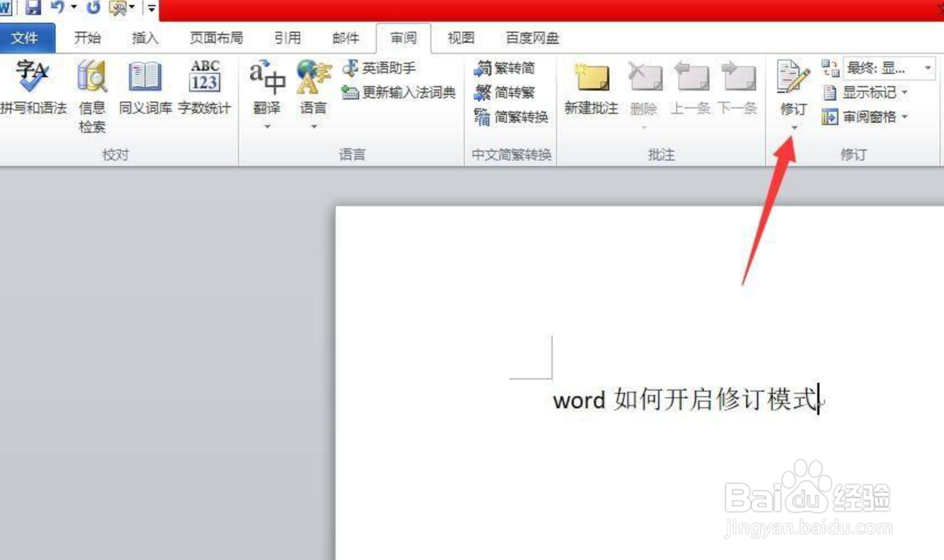Screen dimensions: 944x560
Task: Redo action in quick access toolbar
Action: point(93,7)
